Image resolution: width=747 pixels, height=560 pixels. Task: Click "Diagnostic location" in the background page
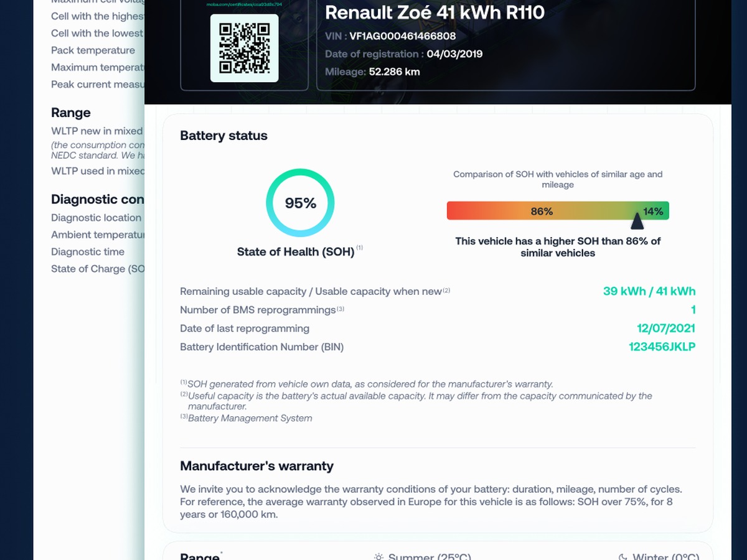[x=96, y=218]
